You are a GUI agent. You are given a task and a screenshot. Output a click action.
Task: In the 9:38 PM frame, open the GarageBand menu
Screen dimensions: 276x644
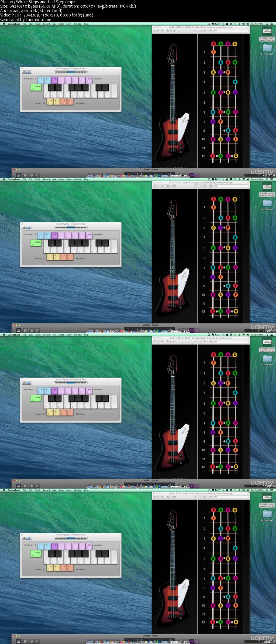(14, 179)
